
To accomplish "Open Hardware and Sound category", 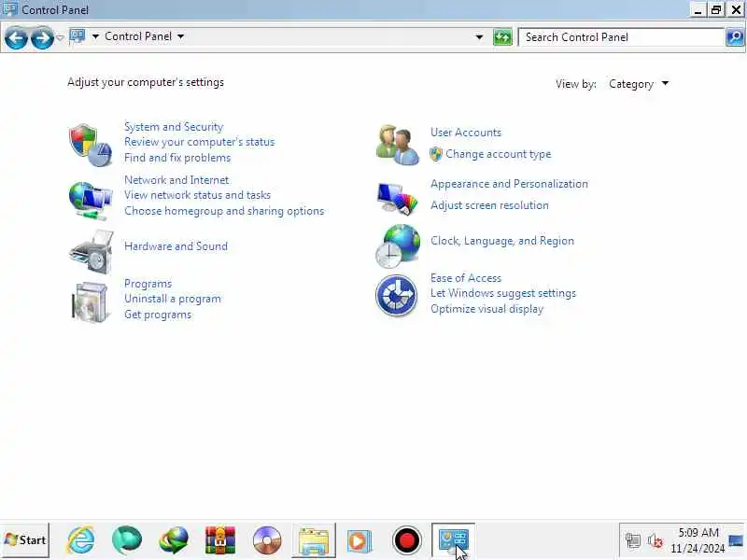I will (x=176, y=246).
